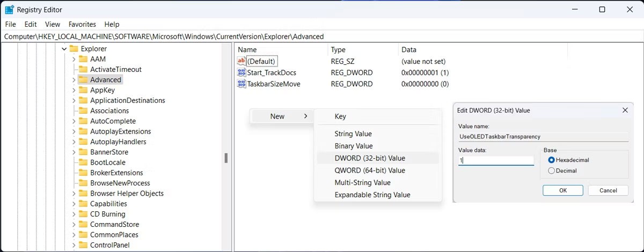Click the BootLocale folder icon
The width and height of the screenshot is (644, 252).
tap(83, 162)
